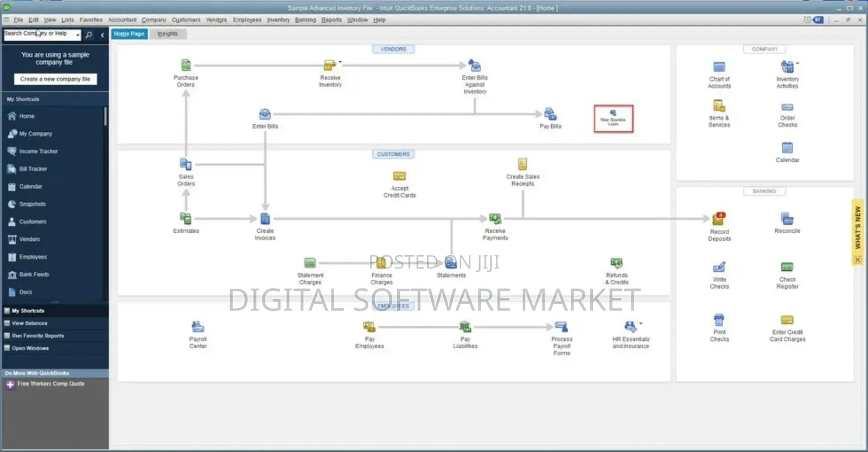Open the Vendors menu
The height and width of the screenshot is (452, 868).
[216, 20]
